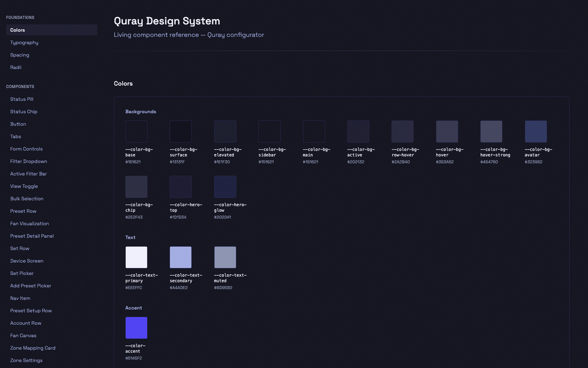The height and width of the screenshot is (368, 588).
Task: Click the color-bg-base swatch
Action: point(136,132)
